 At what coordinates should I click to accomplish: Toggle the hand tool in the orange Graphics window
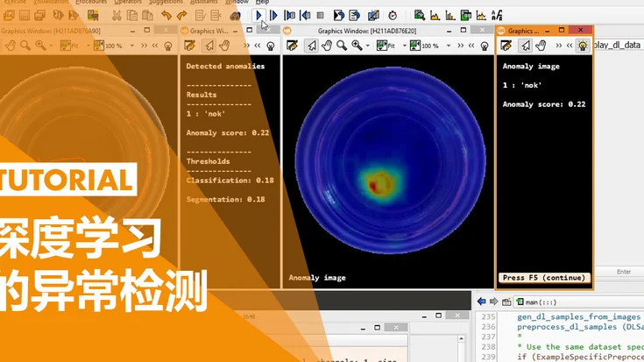541,46
